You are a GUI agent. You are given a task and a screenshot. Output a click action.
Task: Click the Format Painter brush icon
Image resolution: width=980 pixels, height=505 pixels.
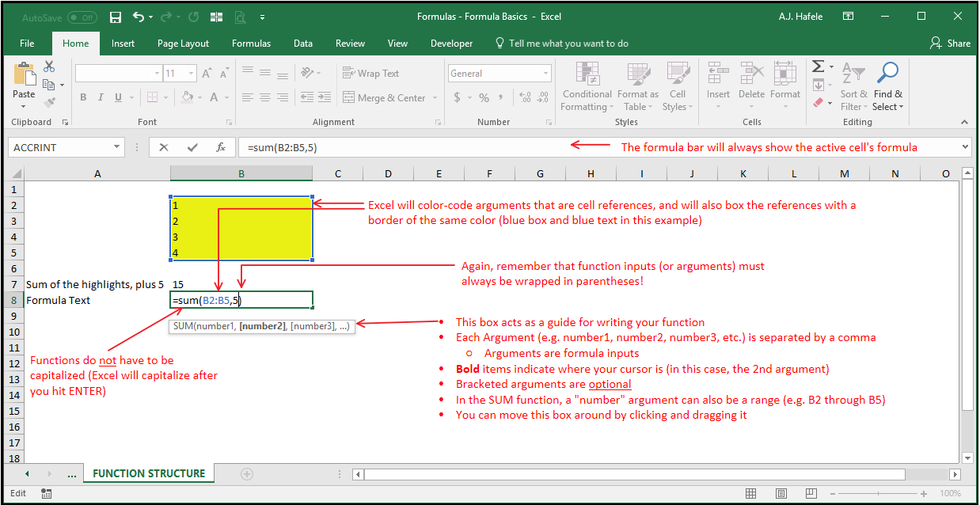[x=50, y=102]
